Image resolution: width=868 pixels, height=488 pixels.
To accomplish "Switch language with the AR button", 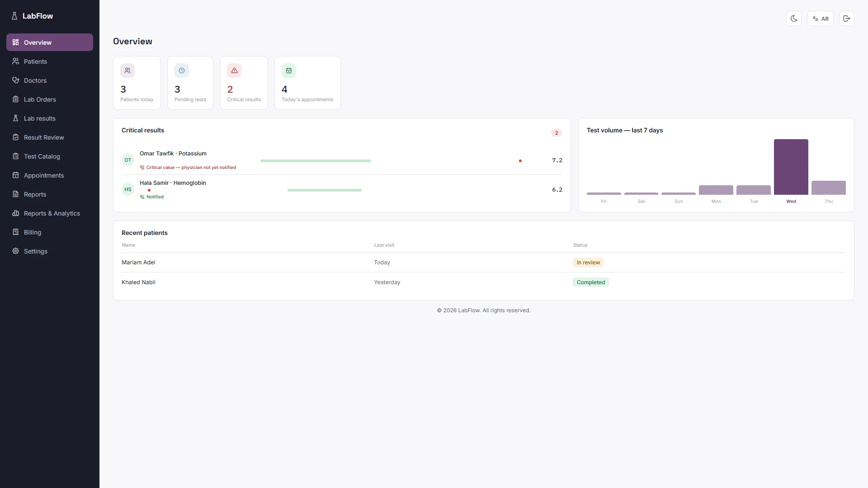I will tap(820, 19).
